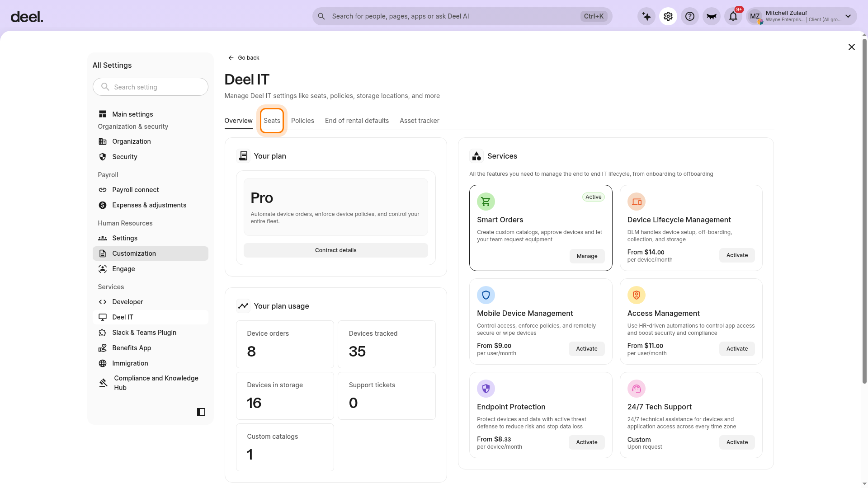Click the Devices tracked usage card
This screenshot has width=868, height=488.
click(387, 344)
